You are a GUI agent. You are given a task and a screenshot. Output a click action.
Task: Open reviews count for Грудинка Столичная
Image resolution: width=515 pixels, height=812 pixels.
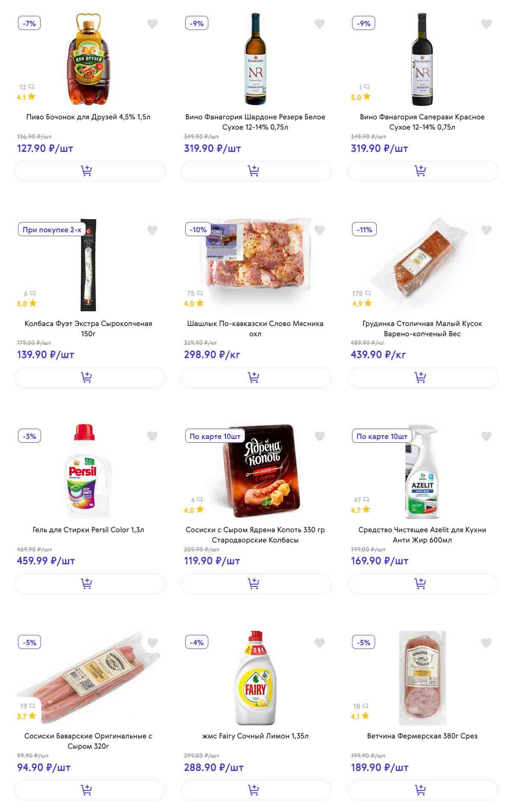(361, 293)
